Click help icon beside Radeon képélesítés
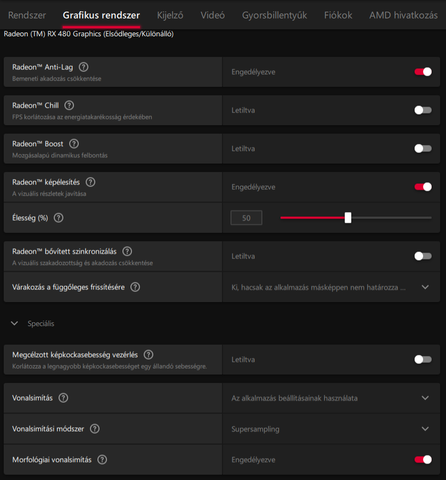 click(x=90, y=182)
